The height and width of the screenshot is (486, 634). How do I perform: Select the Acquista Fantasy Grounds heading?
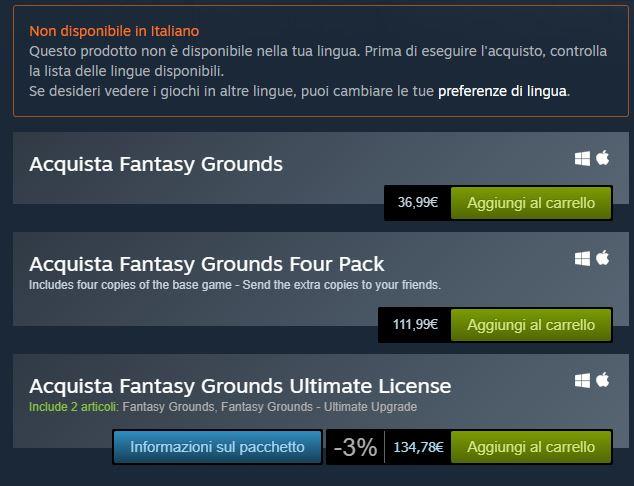tap(156, 165)
